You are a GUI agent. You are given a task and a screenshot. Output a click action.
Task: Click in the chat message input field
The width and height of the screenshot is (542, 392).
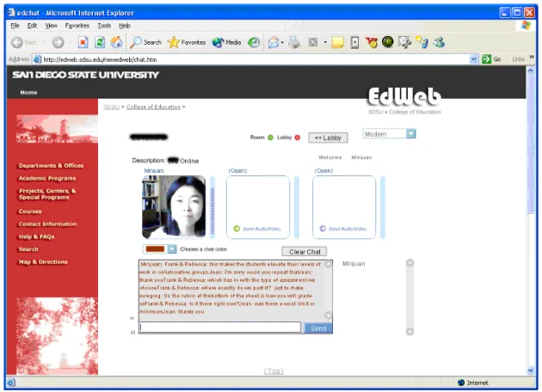coord(220,328)
